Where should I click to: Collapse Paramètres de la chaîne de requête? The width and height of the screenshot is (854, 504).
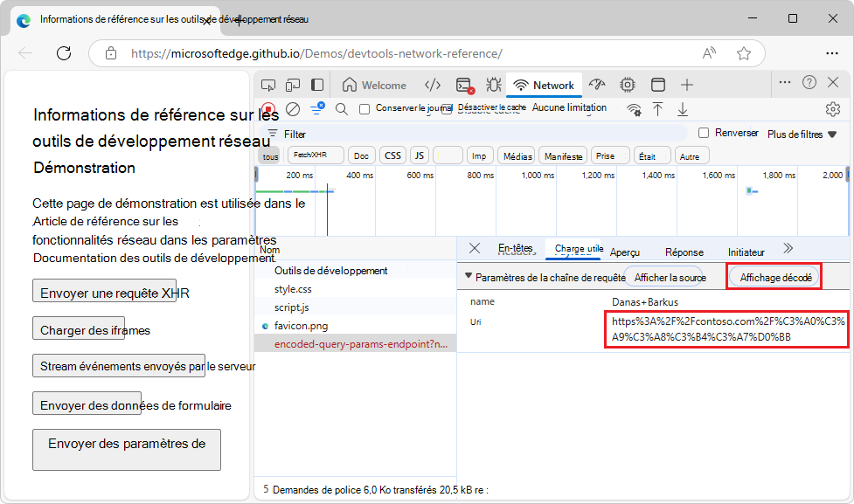tap(468, 277)
